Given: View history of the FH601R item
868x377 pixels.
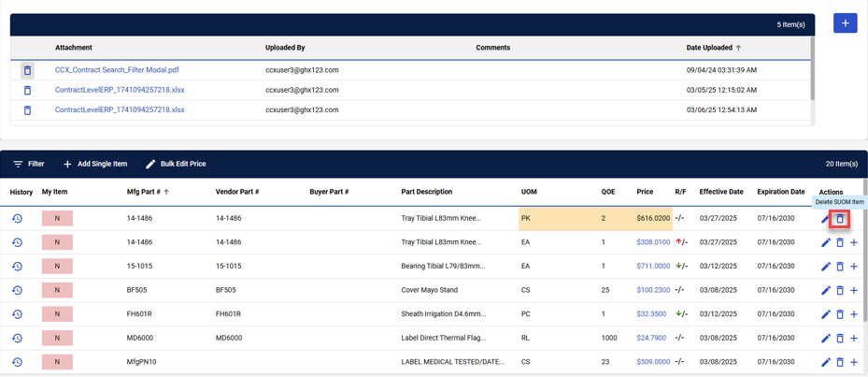Looking at the screenshot, I should click(x=17, y=314).
